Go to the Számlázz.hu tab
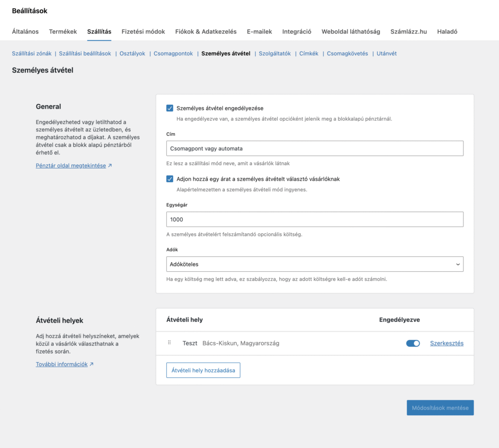Screen dimensions: 499x448 408,32
